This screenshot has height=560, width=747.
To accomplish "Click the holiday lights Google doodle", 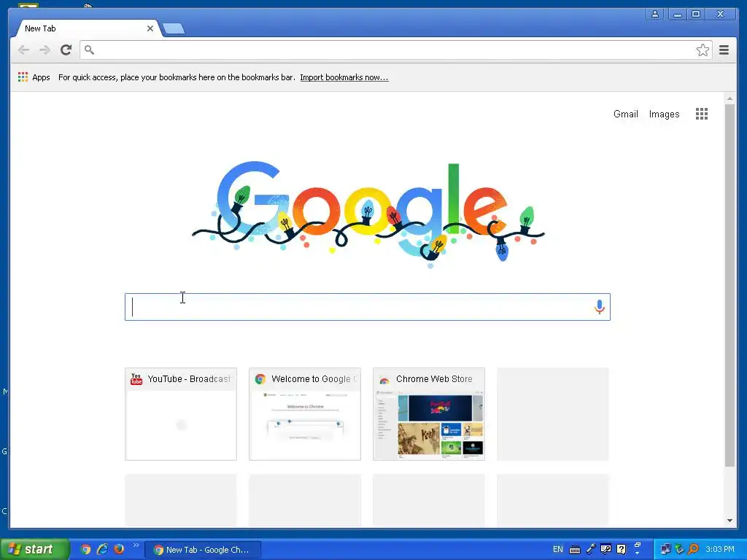I will click(x=368, y=214).
